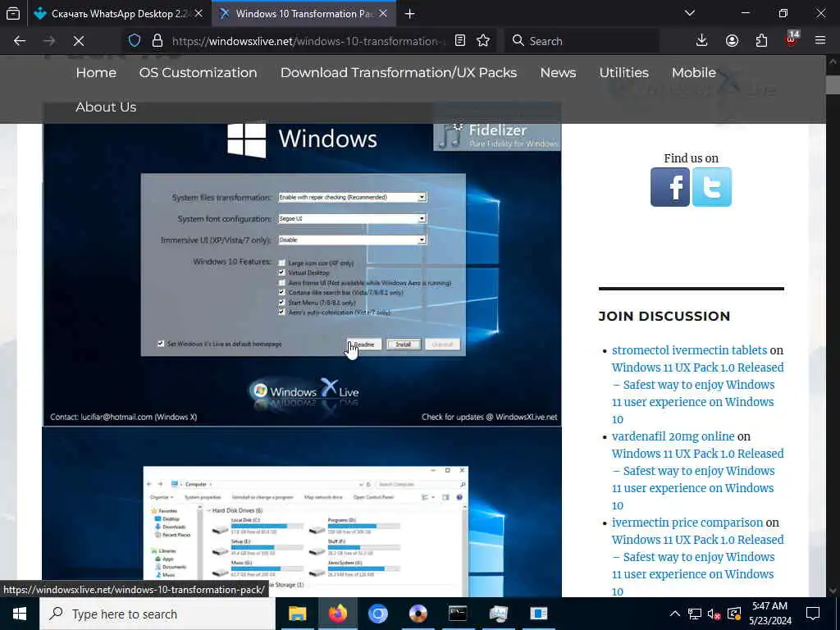Open Utilities menu item

[x=624, y=73]
